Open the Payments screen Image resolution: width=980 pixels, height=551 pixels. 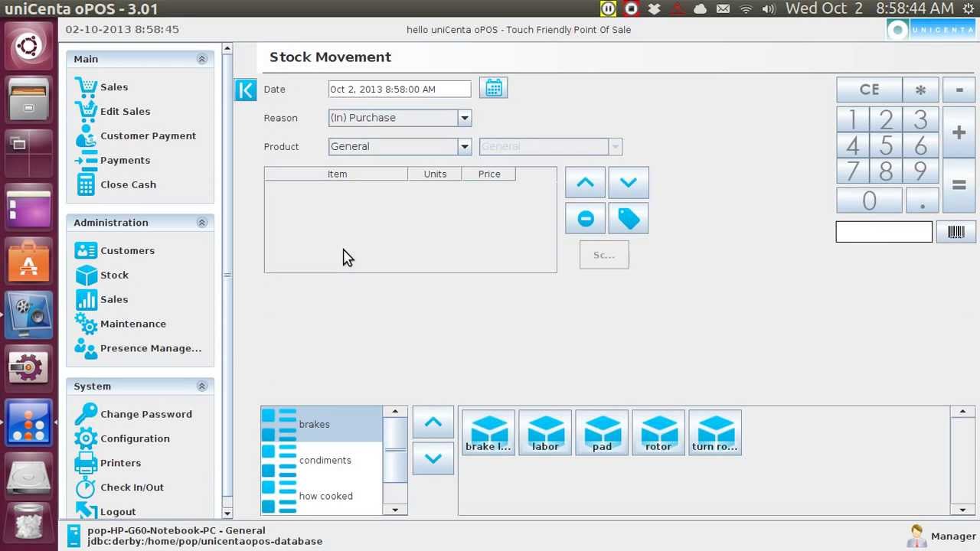(x=125, y=161)
